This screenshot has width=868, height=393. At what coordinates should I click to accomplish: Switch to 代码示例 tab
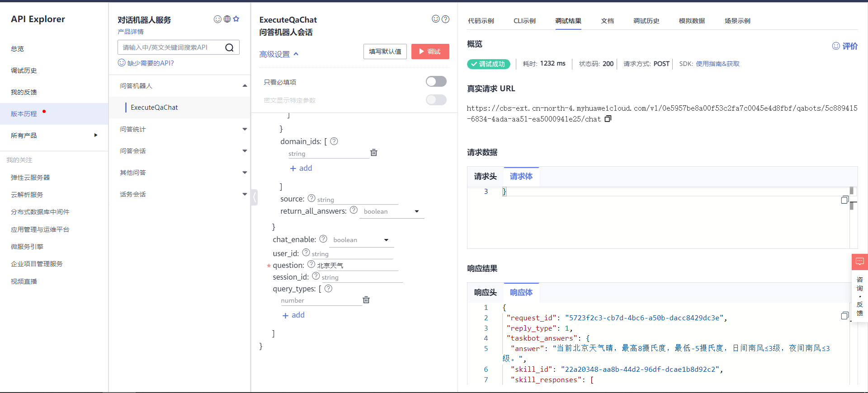(481, 21)
